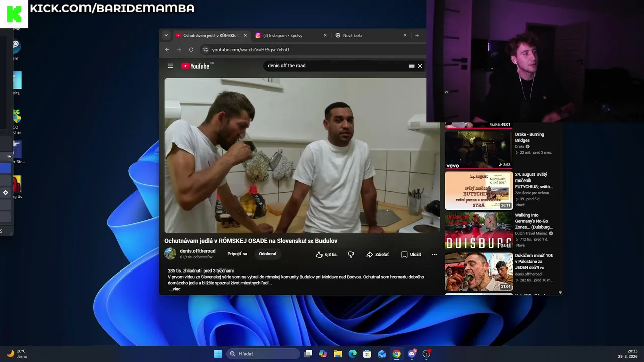Open the Drake - Burning Bridges title
The image size is (644, 362).
pyautogui.click(x=529, y=137)
